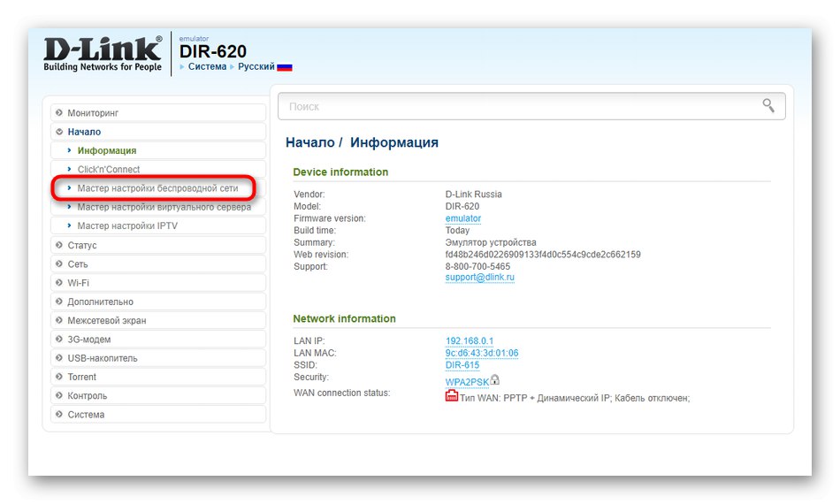Expand the Wi-Fi section arrow
The image size is (840, 504).
click(59, 282)
